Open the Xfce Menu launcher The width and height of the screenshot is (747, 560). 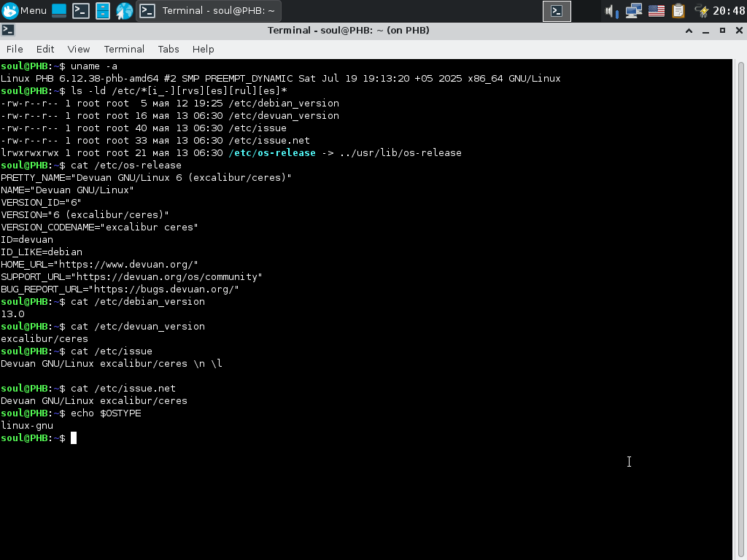[24, 10]
